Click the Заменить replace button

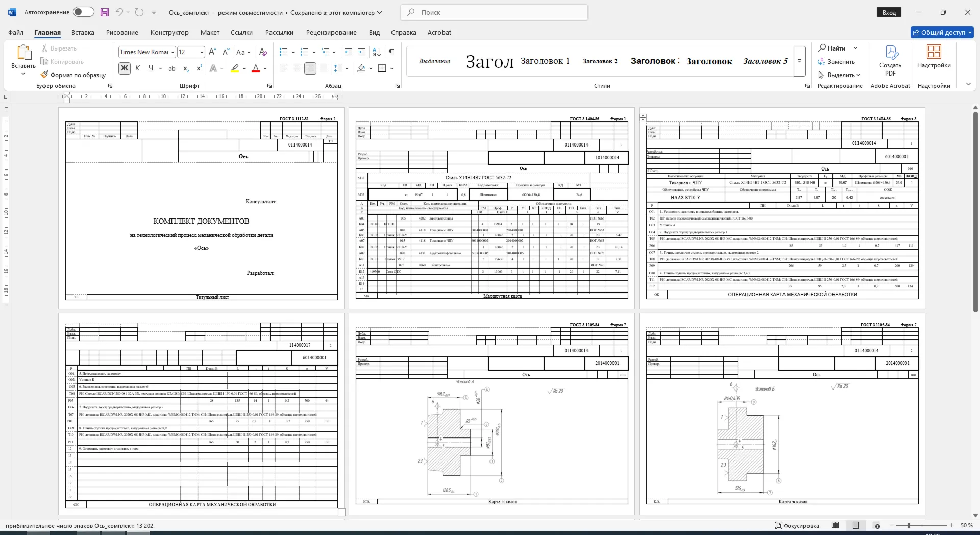click(836, 61)
